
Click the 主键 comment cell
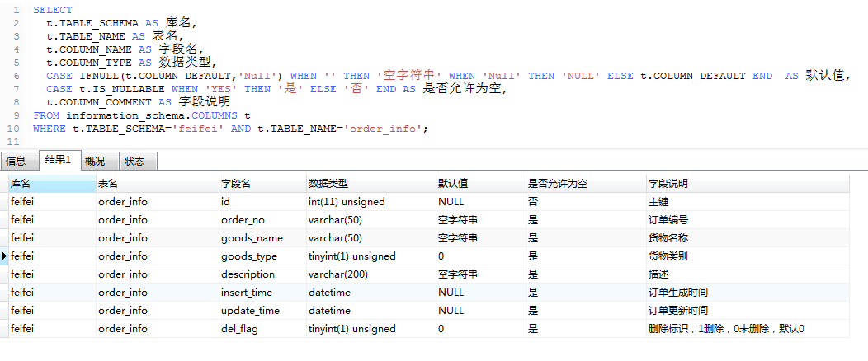click(x=748, y=202)
